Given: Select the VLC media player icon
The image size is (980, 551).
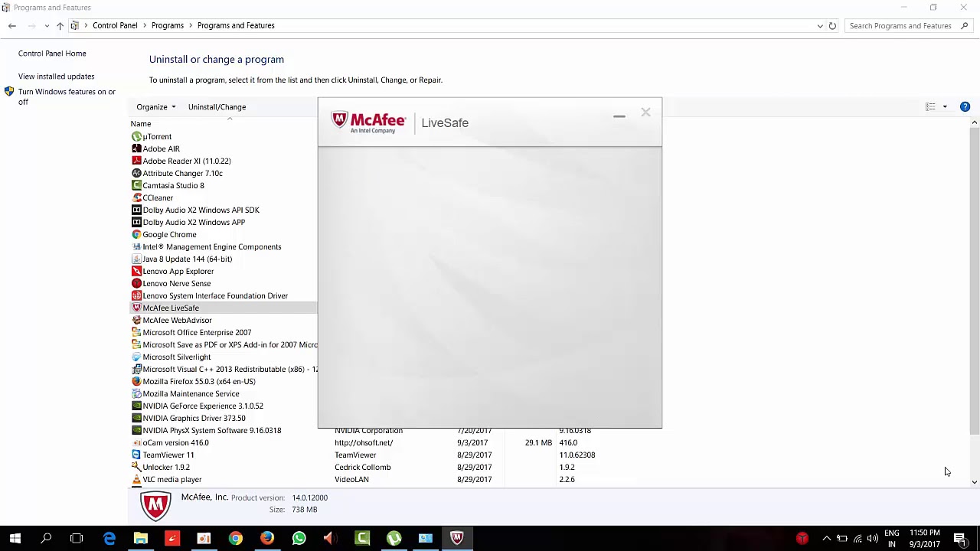Looking at the screenshot, I should (x=136, y=479).
